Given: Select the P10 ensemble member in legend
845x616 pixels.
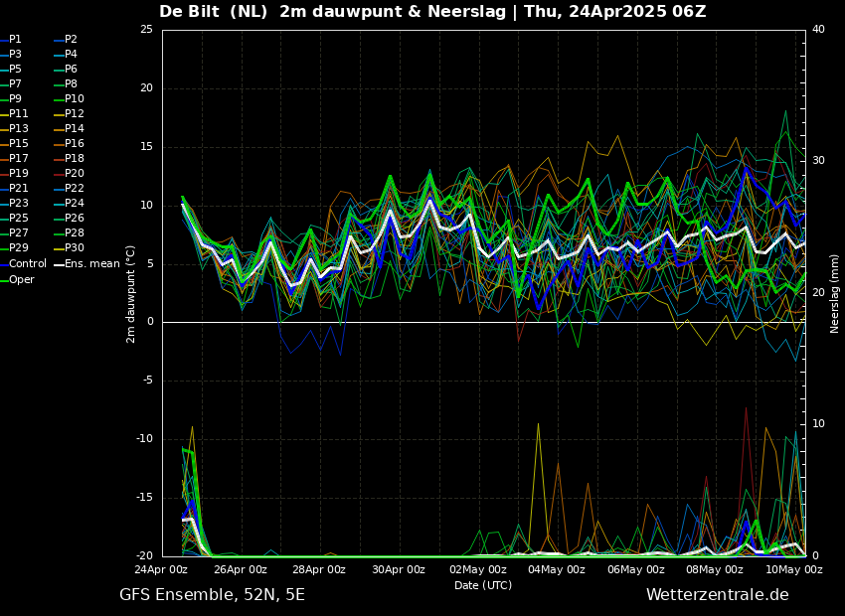Looking at the screenshot, I should click(x=74, y=99).
